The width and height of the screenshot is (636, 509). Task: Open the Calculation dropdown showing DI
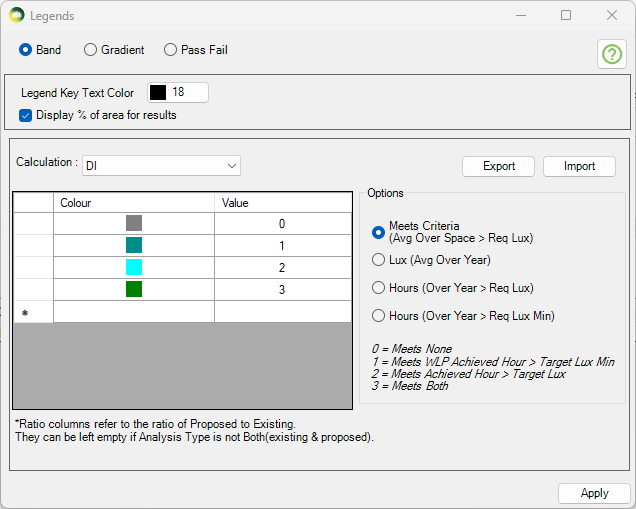tap(161, 165)
